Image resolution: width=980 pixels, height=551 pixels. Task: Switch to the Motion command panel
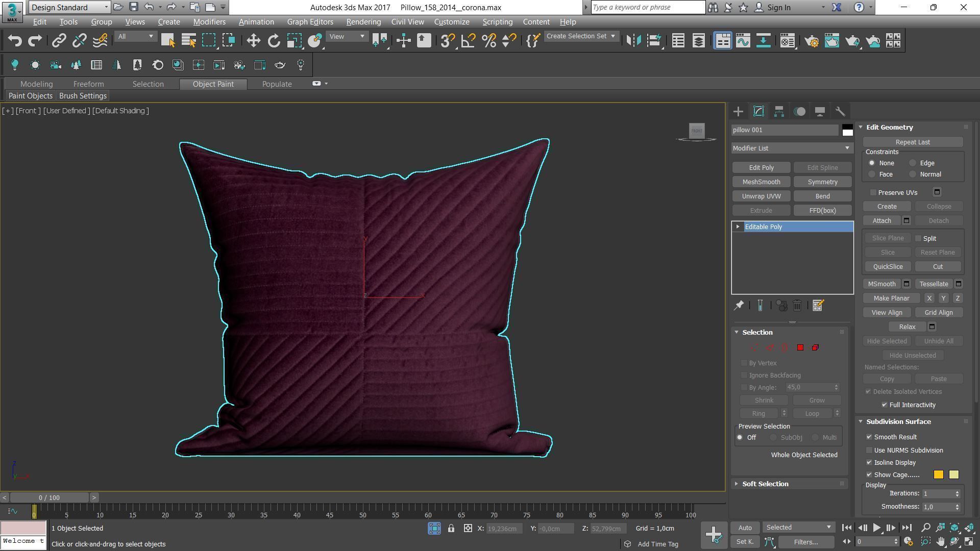[x=800, y=111]
